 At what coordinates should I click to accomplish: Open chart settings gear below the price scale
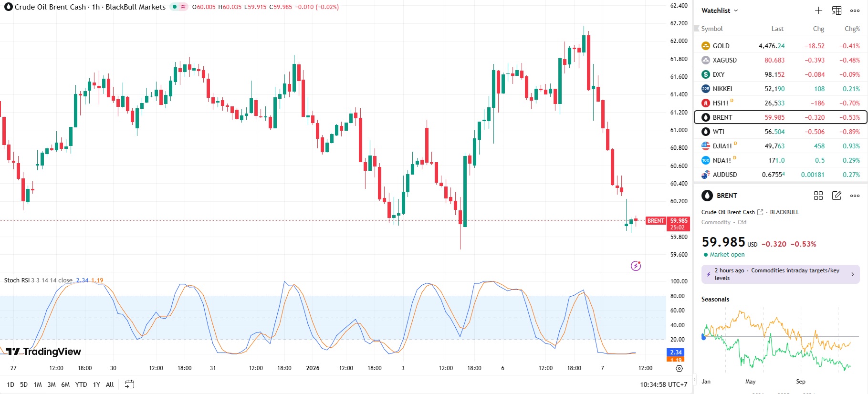coord(679,368)
